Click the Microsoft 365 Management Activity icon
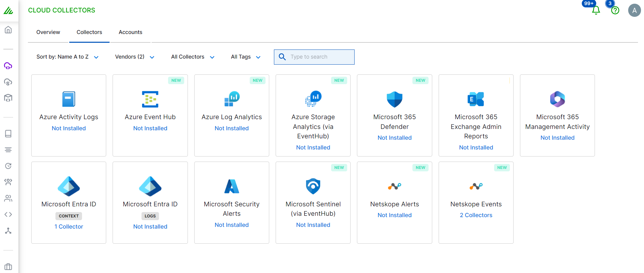 coord(558,99)
